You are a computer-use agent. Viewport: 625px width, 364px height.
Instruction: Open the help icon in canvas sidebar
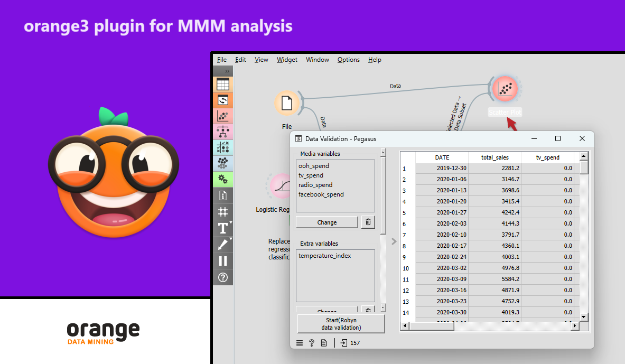point(223,277)
